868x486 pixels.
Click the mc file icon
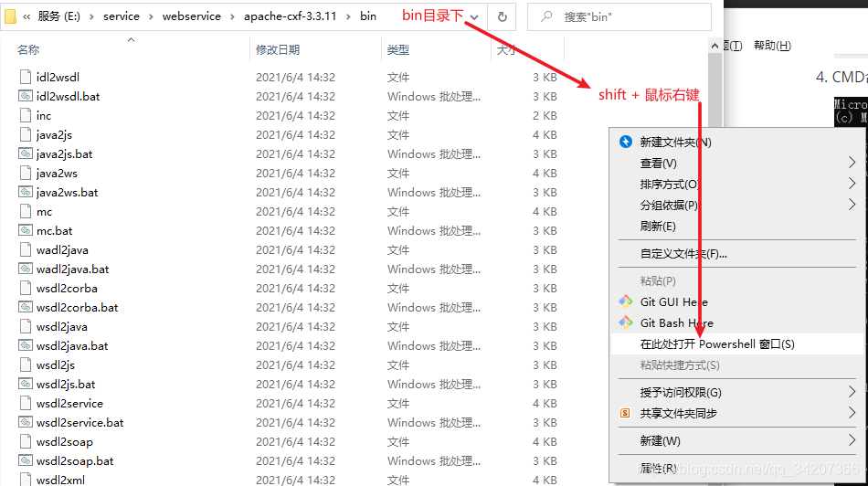25,211
